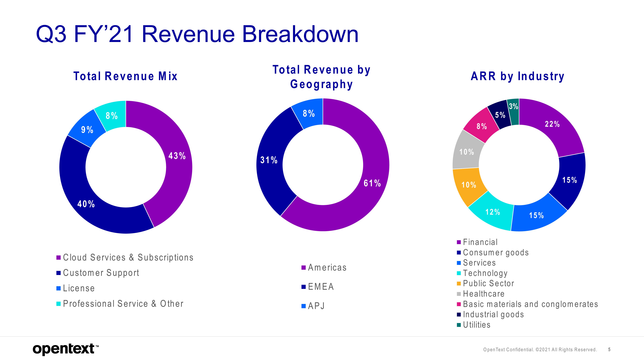Click the Americas legend label
The image size is (644, 362).
[x=327, y=268]
